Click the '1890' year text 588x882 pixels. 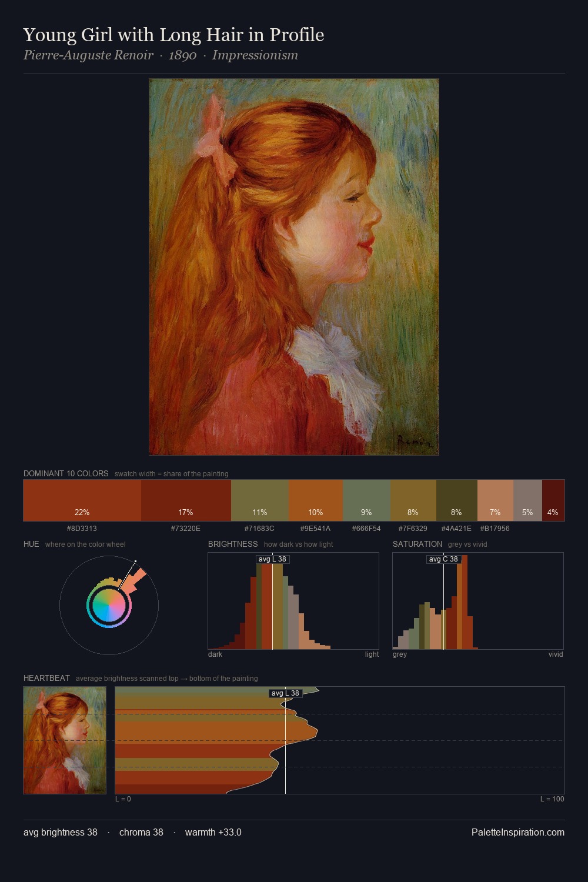click(x=182, y=55)
